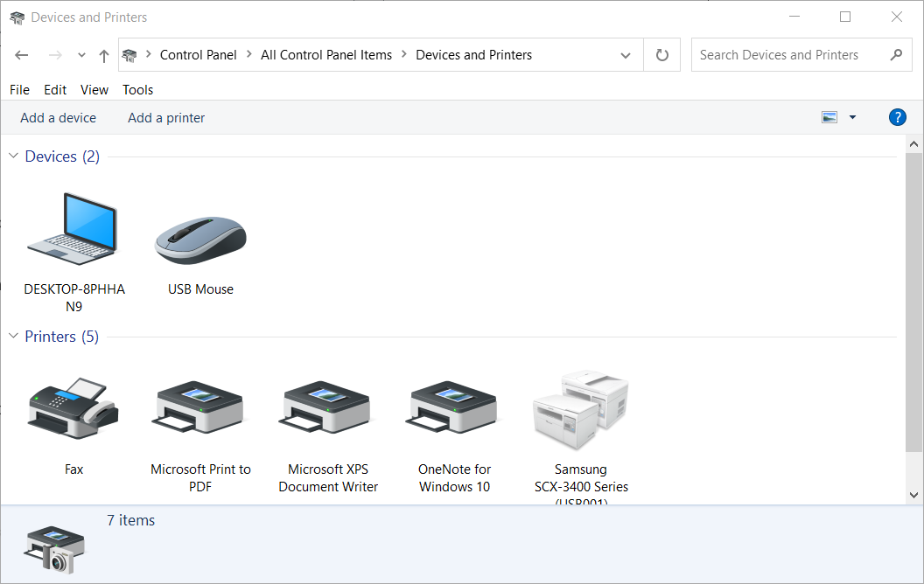This screenshot has height=584, width=924.
Task: Click the 'OneNote for Windows 10' label
Action: point(454,477)
